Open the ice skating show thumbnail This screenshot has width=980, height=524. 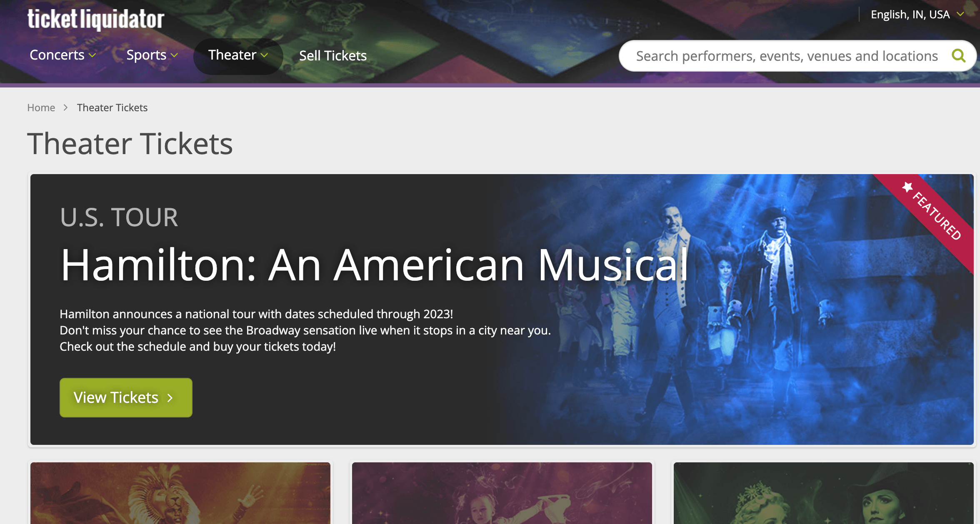(502, 493)
